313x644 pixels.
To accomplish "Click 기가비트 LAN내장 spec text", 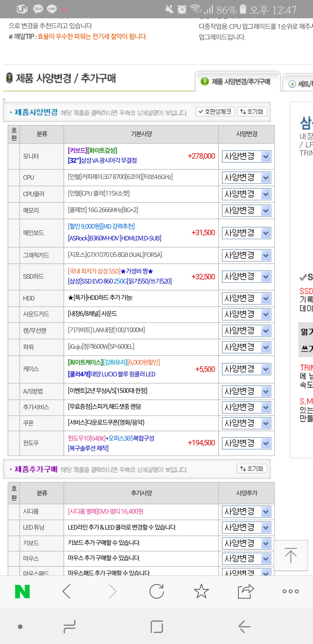I will tap(107, 330).
